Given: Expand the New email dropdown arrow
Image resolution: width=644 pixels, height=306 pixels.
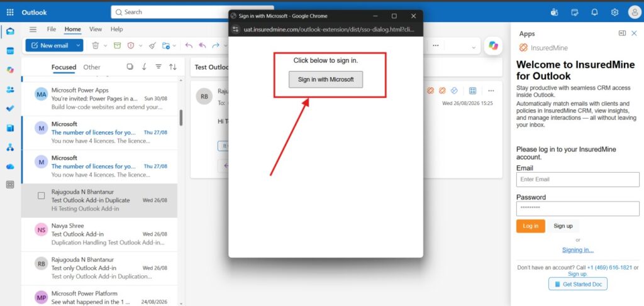Looking at the screenshot, I should [x=78, y=45].
